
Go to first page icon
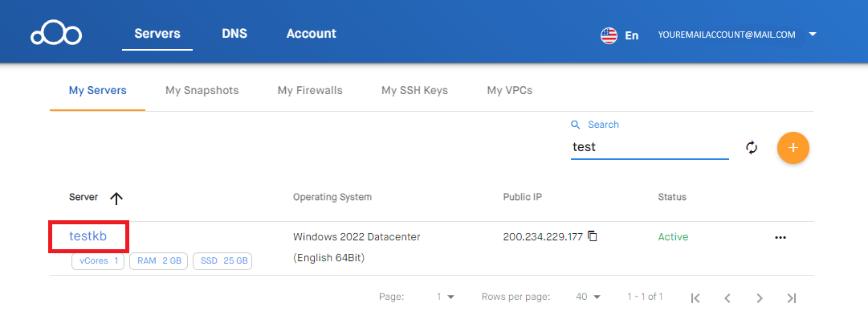click(696, 297)
